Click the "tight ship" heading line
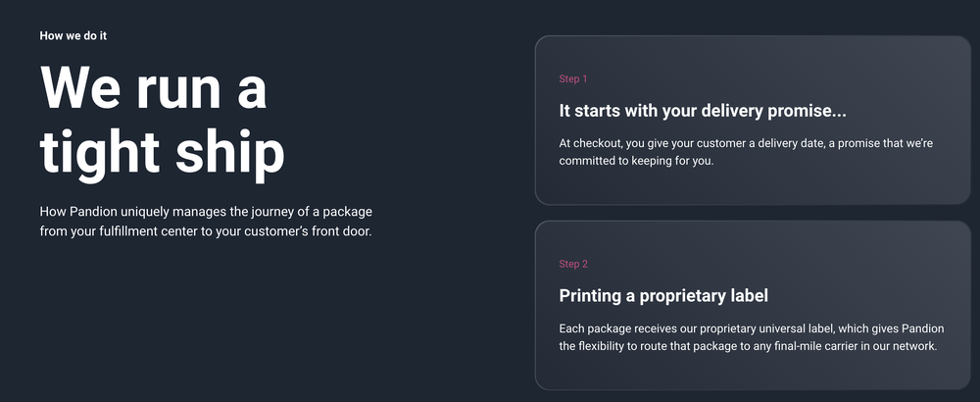The image size is (980, 402). pos(163,152)
